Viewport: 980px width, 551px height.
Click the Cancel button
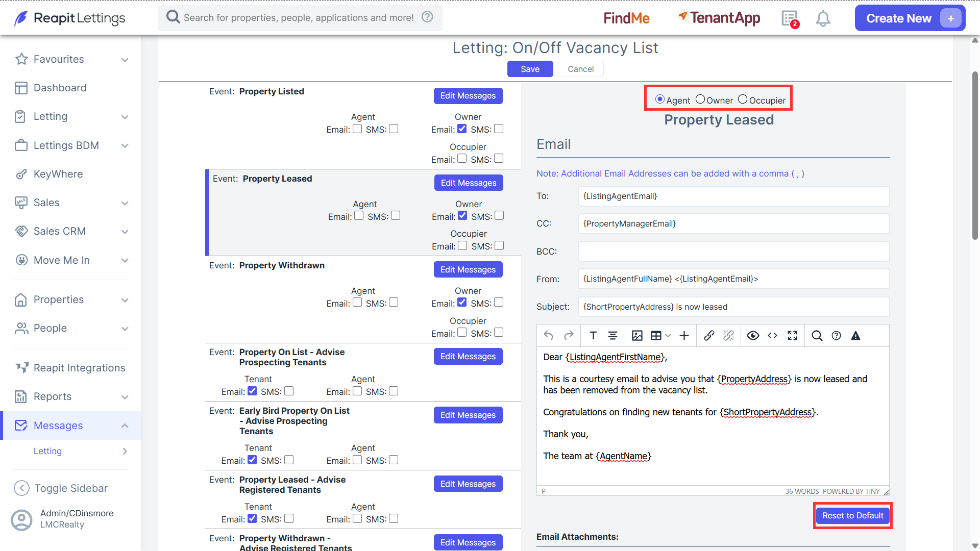click(x=581, y=69)
